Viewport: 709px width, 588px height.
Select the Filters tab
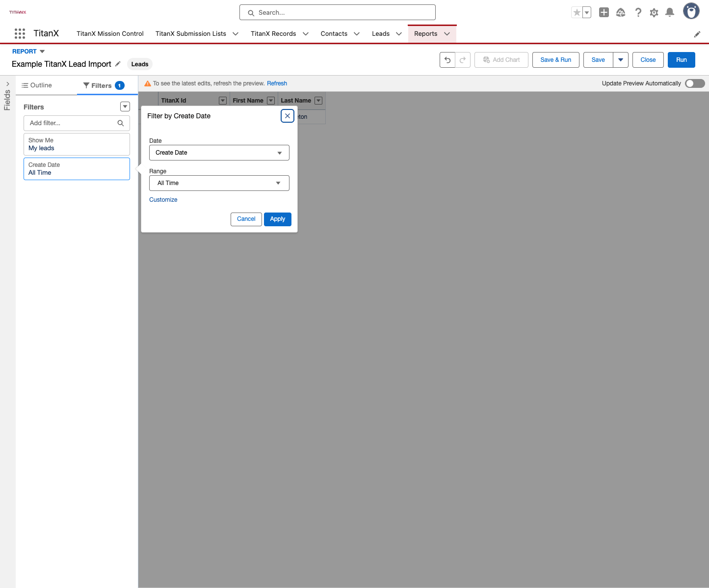[x=104, y=85]
